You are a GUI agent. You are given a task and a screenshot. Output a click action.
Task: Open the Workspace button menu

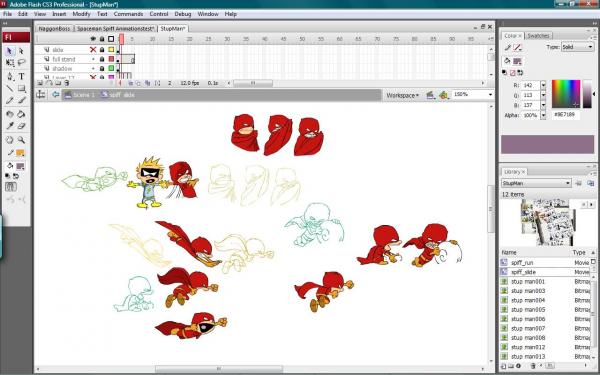click(x=403, y=95)
